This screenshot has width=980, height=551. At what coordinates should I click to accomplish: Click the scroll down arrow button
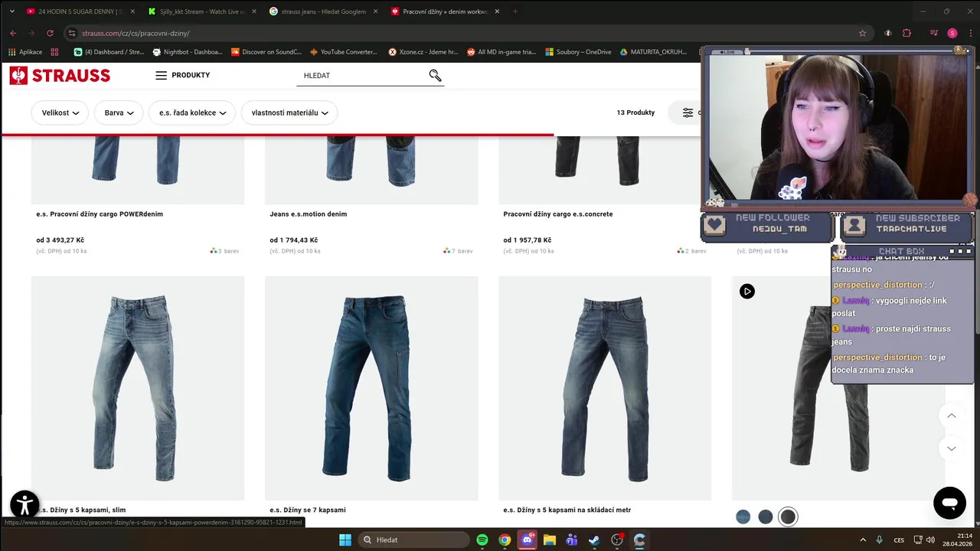coord(951,448)
